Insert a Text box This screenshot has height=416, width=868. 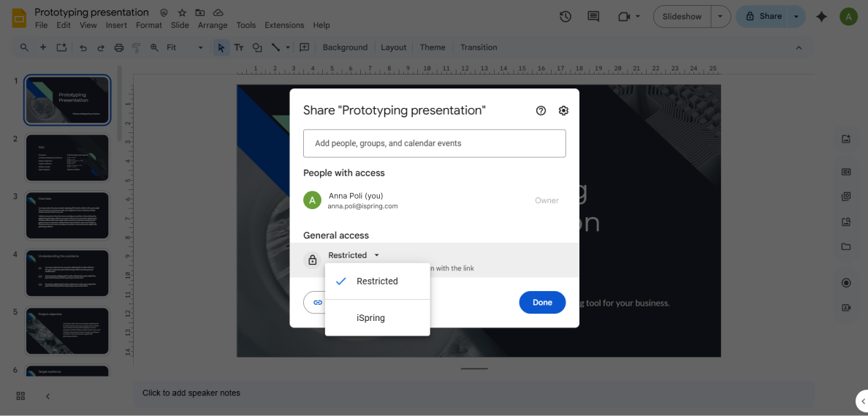pyautogui.click(x=239, y=48)
